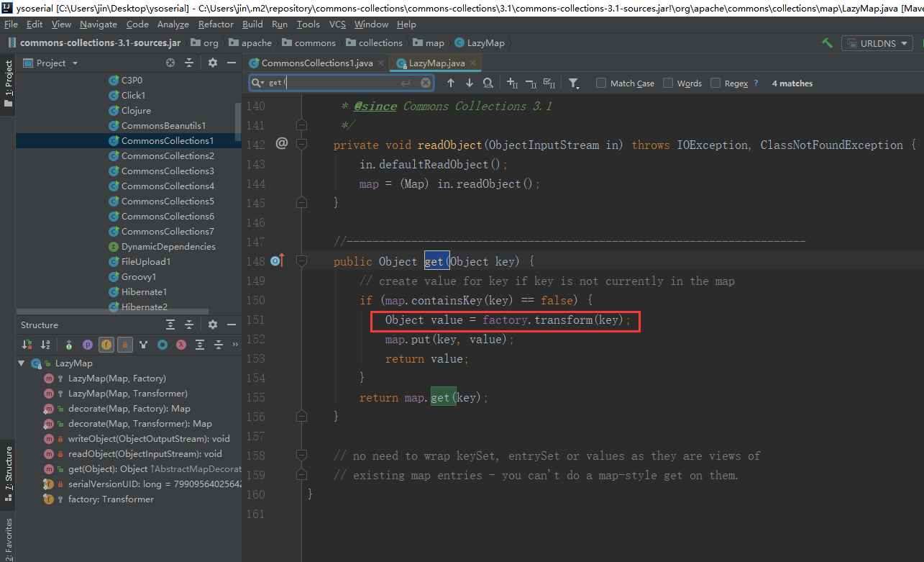Enable the Words checkbox
The image size is (924, 562).
668,83
